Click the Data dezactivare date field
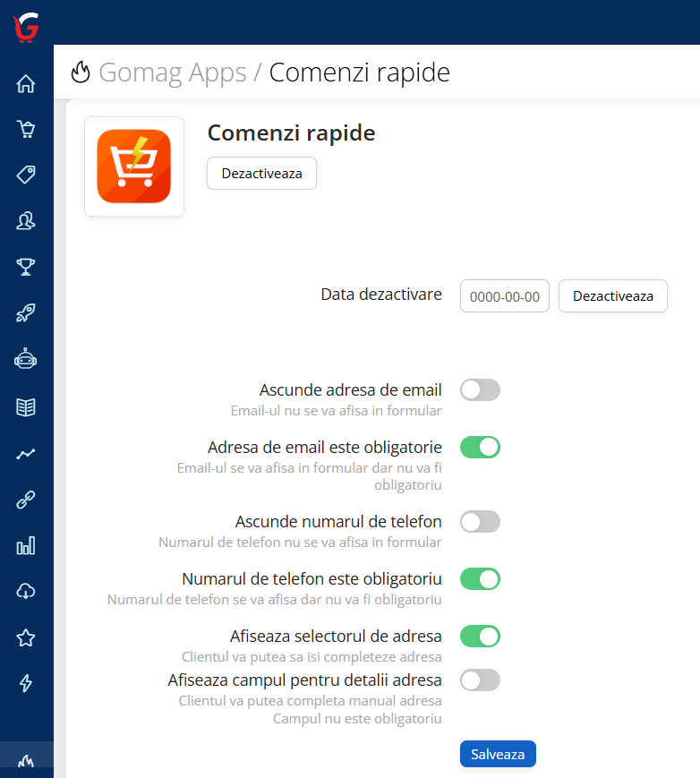The width and height of the screenshot is (700, 778). tap(505, 296)
